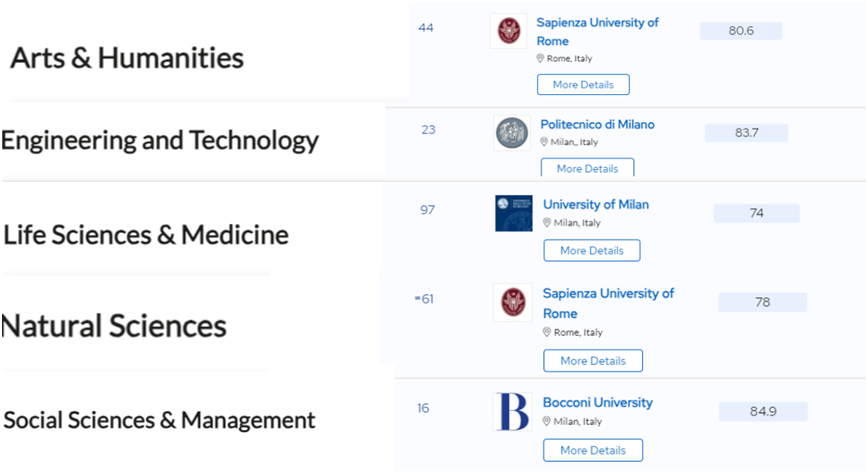Click location pin icon next to Rome, Italy at rank 44
The image size is (868, 473).
540,58
